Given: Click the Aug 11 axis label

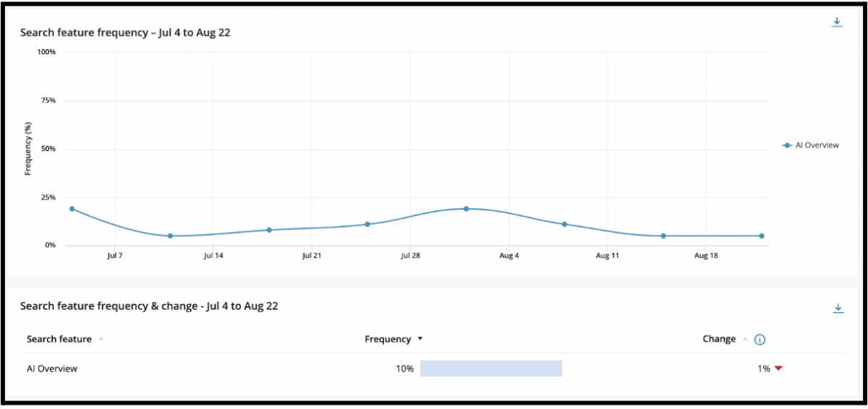Looking at the screenshot, I should pyautogui.click(x=608, y=256).
